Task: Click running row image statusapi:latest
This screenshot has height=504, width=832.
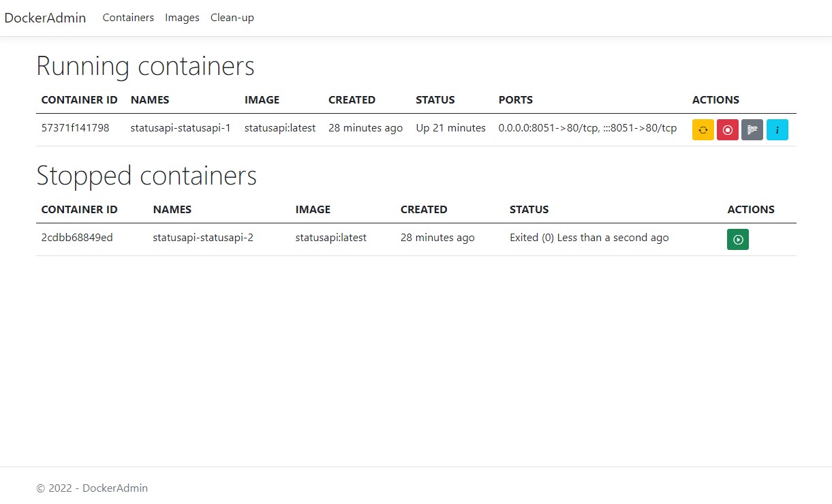Action: (280, 127)
